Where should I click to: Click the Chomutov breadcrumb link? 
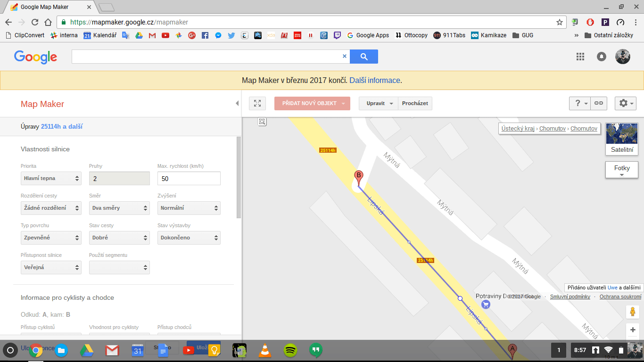coord(552,128)
